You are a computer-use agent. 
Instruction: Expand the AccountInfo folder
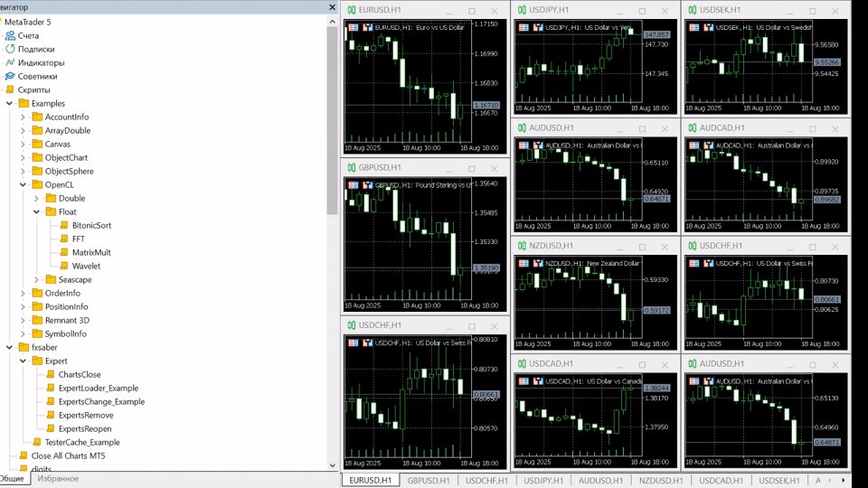[x=23, y=117]
